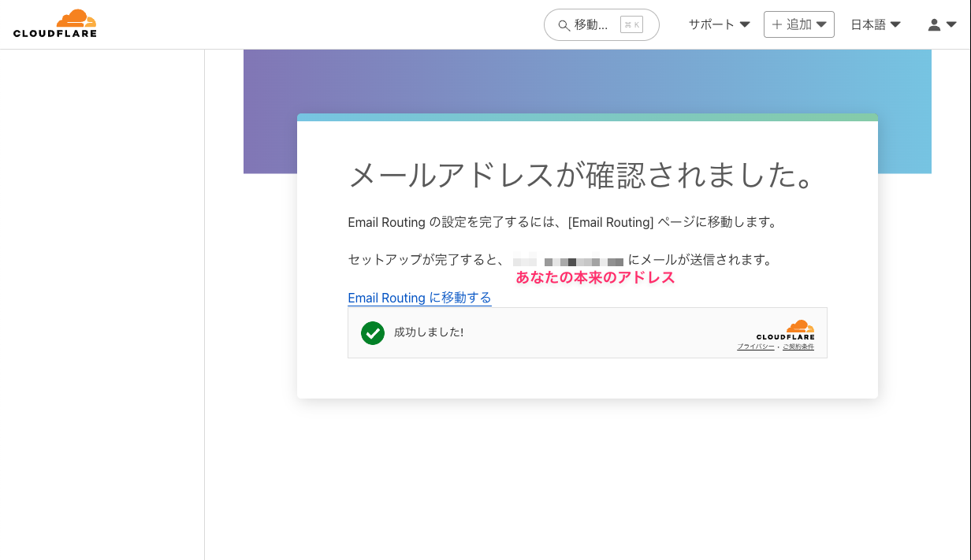Click the "メールアドレスが確認されました。" heading
Screen dimensions: 971x560
[x=581, y=176]
